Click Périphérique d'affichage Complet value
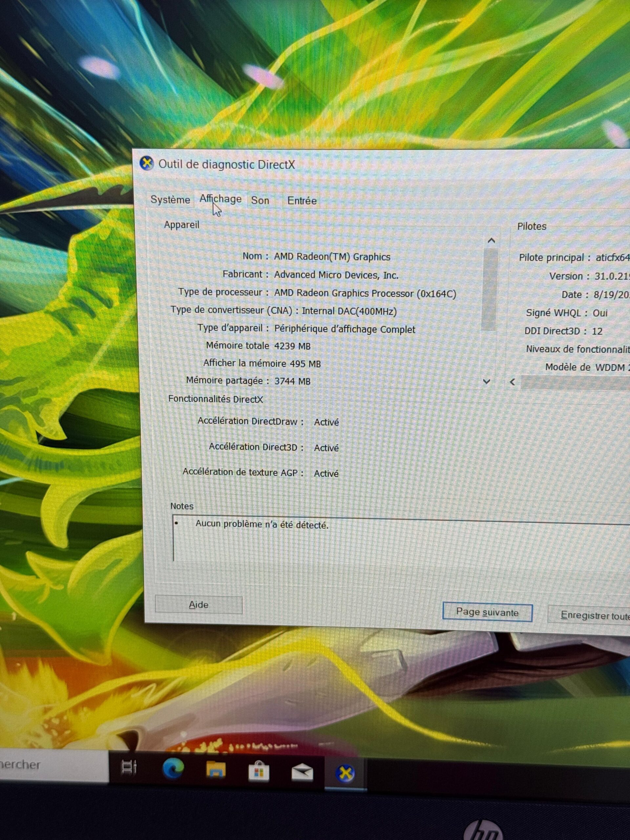 pyautogui.click(x=345, y=329)
